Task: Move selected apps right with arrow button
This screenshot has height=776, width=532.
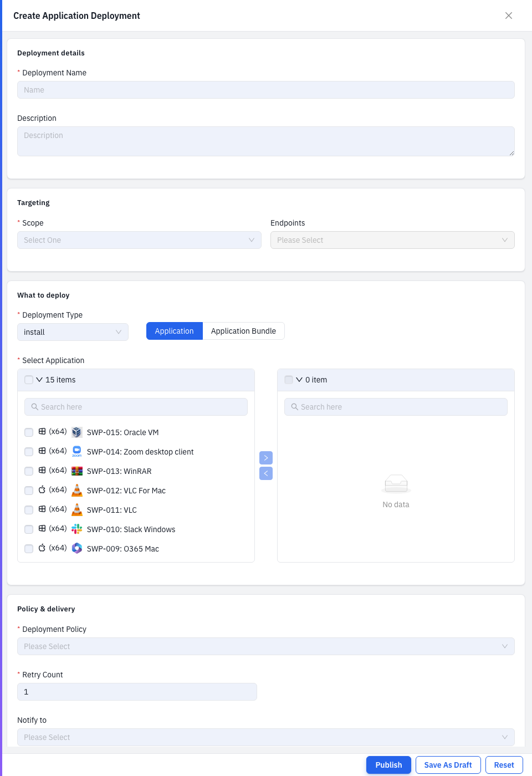Action: point(266,458)
